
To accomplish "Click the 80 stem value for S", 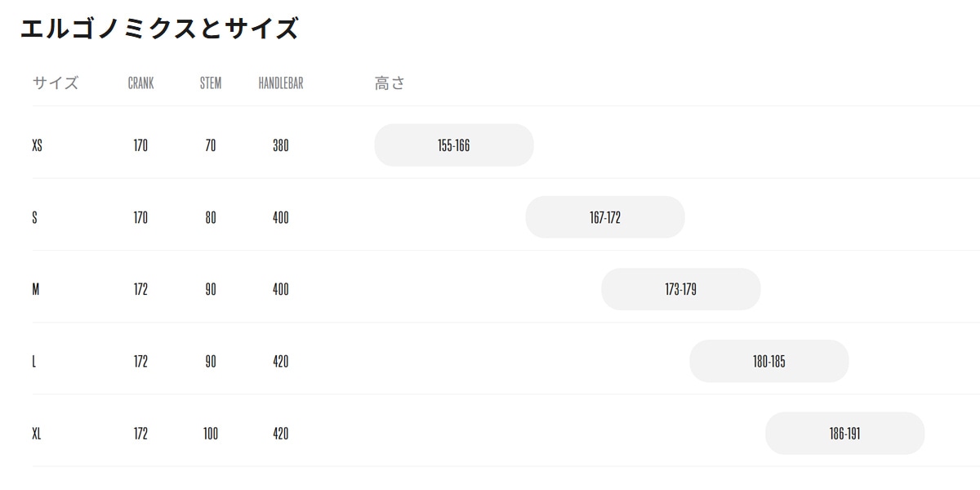I will tap(210, 217).
